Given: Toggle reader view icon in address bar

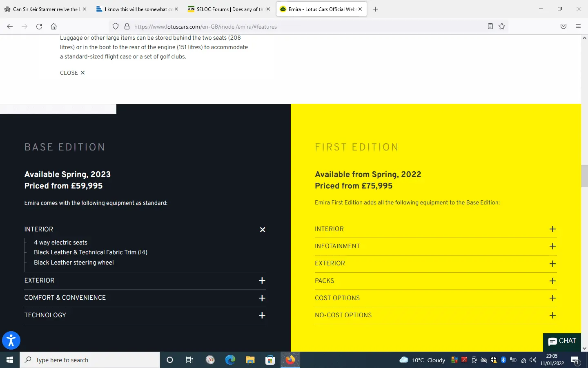Looking at the screenshot, I should (x=490, y=27).
